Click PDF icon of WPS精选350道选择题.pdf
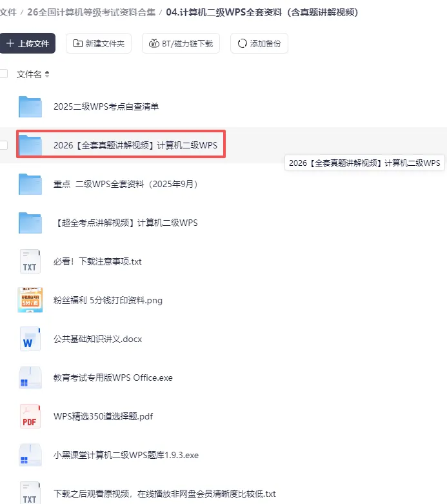 [x=30, y=417]
